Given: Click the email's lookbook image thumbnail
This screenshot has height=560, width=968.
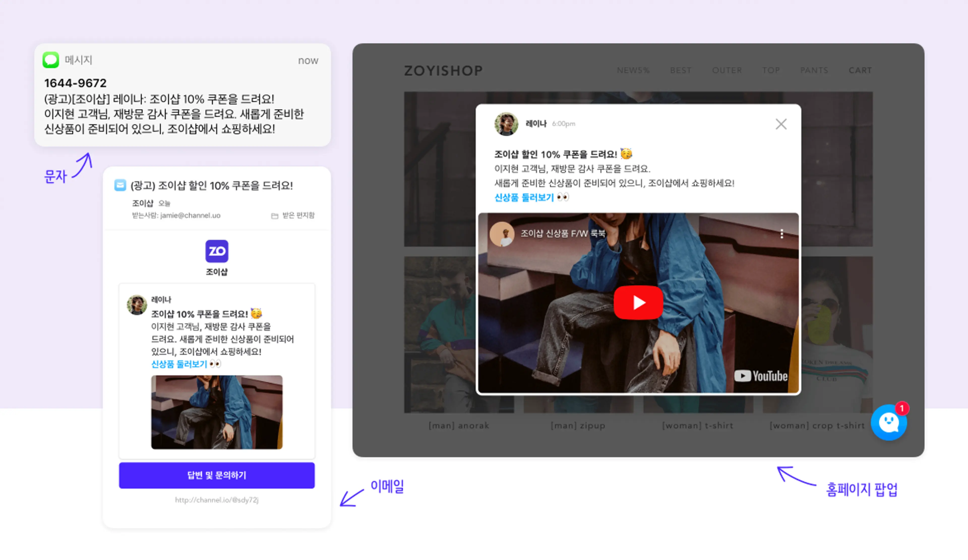Looking at the screenshot, I should click(217, 412).
